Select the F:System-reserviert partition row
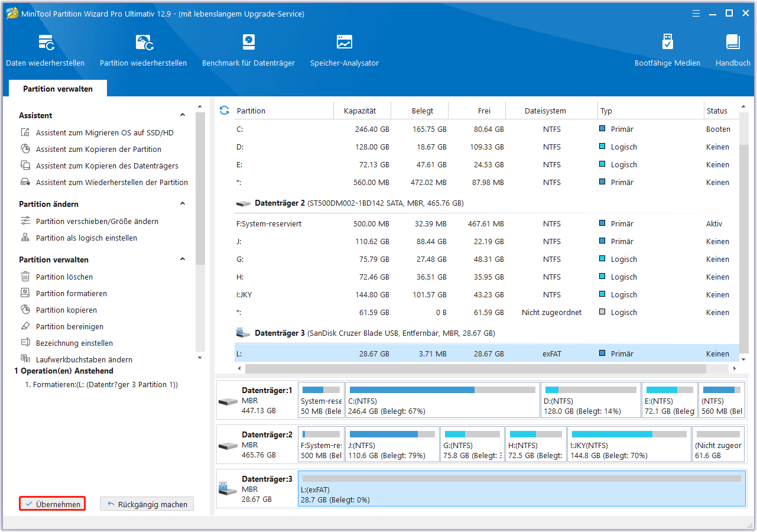The width and height of the screenshot is (757, 532). (x=487, y=224)
